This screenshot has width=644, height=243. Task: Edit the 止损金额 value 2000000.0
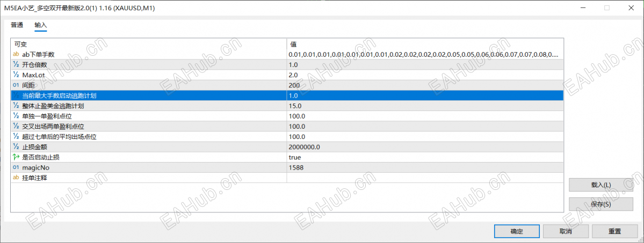(x=425, y=147)
